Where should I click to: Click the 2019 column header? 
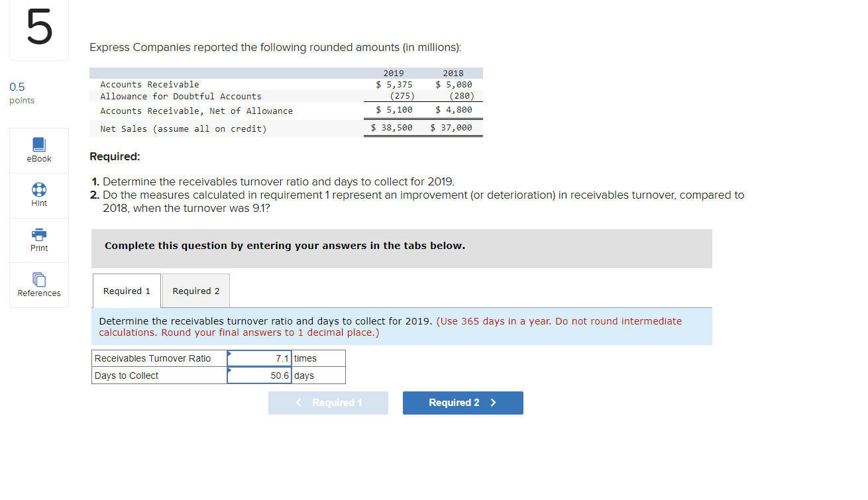pyautogui.click(x=394, y=73)
